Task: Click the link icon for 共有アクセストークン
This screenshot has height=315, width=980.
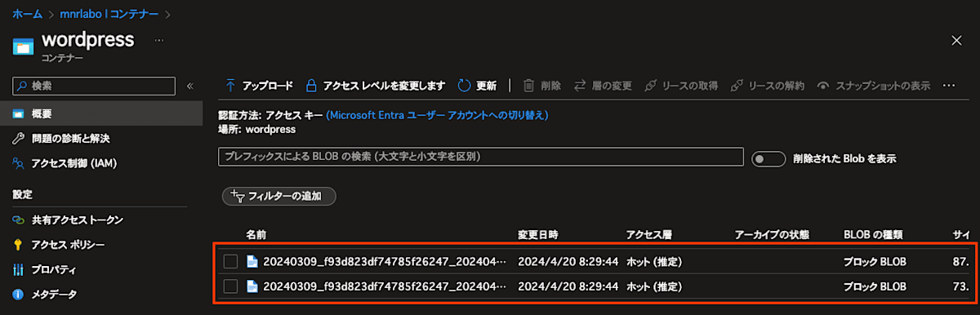Action: point(18,220)
